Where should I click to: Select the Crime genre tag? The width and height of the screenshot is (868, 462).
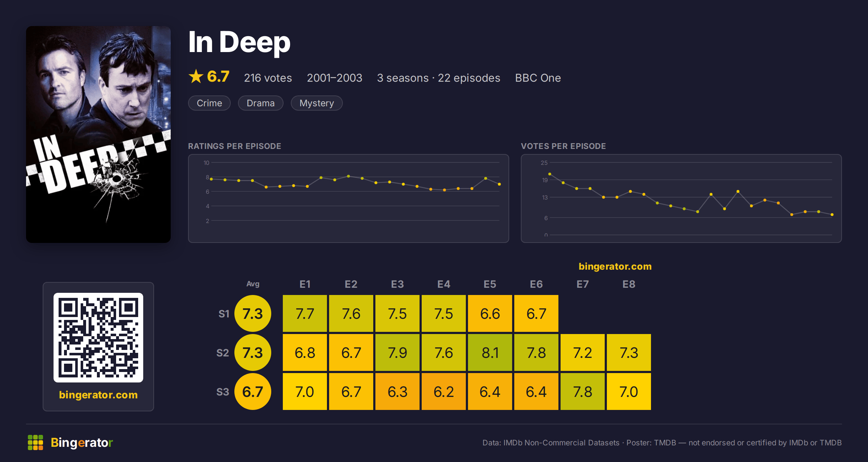(209, 103)
